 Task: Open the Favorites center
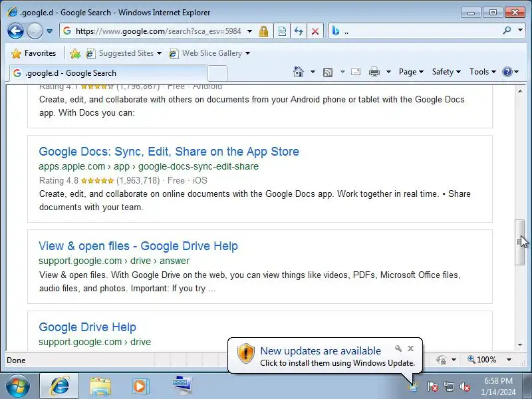(x=34, y=53)
